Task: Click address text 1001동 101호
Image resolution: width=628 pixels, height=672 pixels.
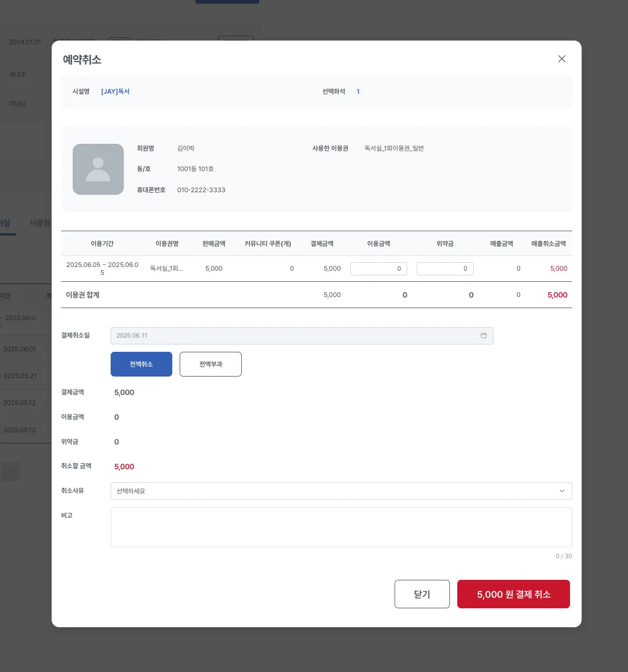Action: 195,169
